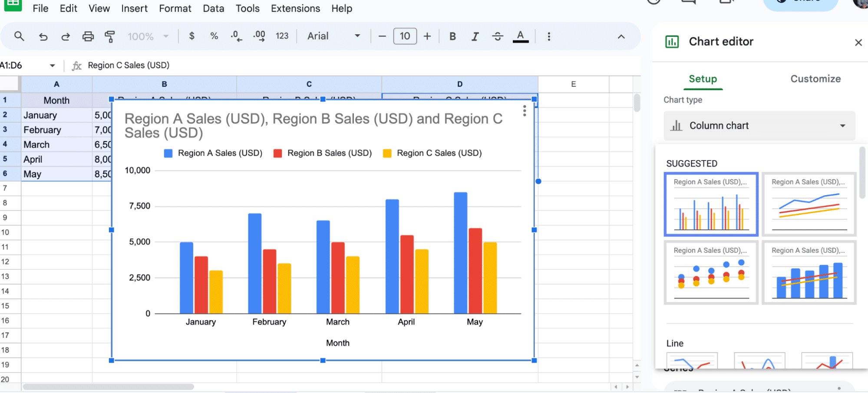Print the spreadsheet
Screen dimensions: 868x393
88,36
